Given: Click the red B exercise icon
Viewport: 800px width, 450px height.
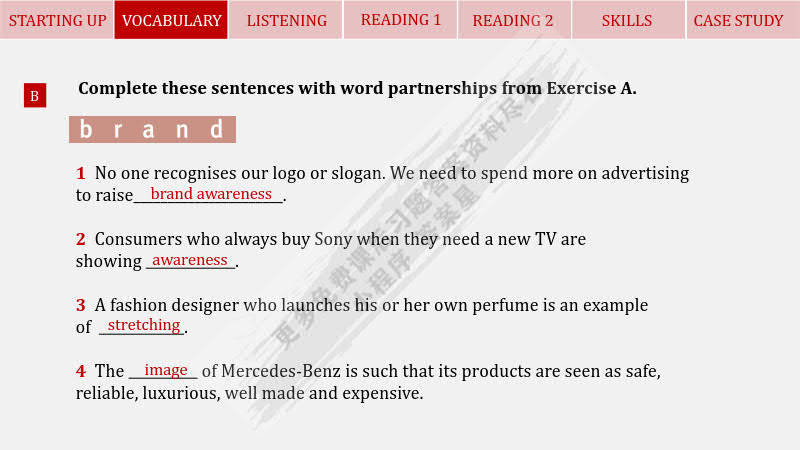Looking at the screenshot, I should tap(35, 95).
